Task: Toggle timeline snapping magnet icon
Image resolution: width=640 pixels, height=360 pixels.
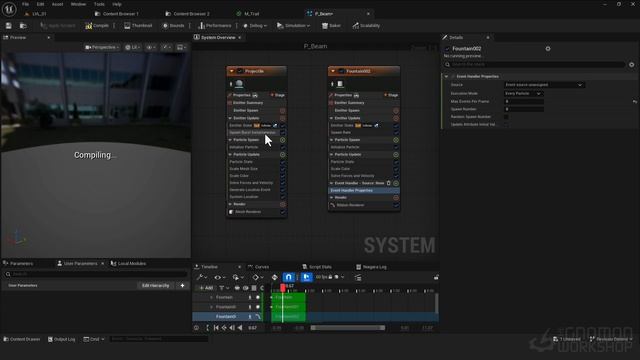Action: (289, 278)
